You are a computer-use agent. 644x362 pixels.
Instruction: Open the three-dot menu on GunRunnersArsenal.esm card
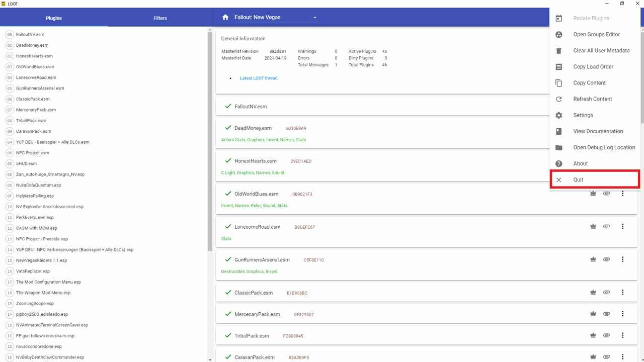622,259
